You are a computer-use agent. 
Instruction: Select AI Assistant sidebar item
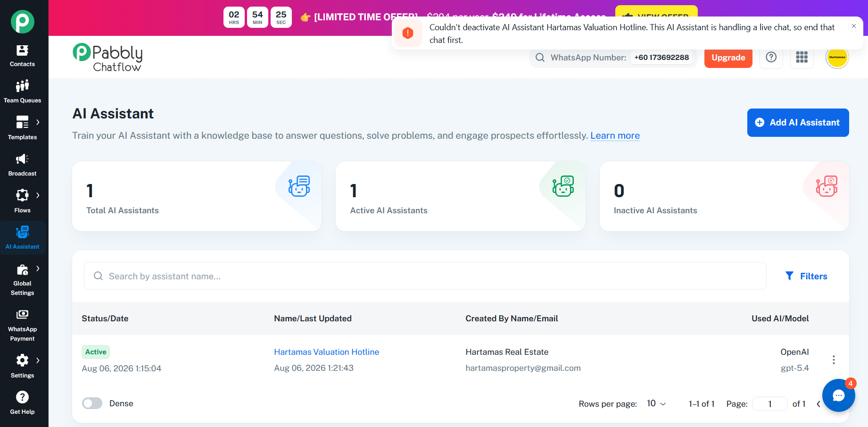point(22,238)
